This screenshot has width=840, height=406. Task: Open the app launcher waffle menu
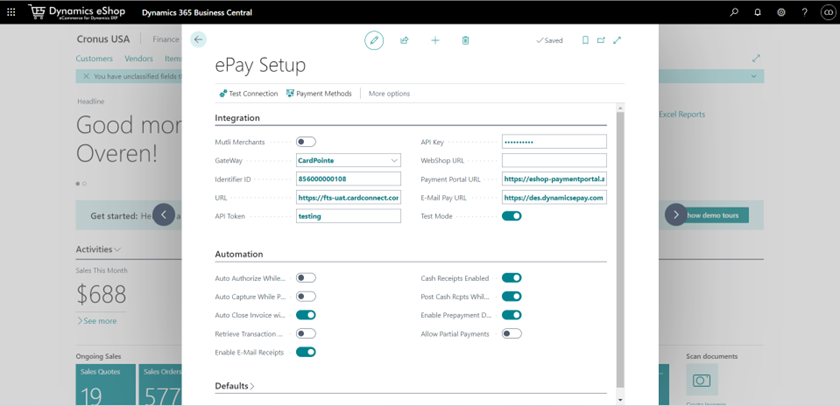11,12
